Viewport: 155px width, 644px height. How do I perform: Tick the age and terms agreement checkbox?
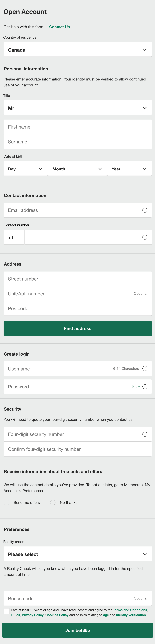click(7, 611)
